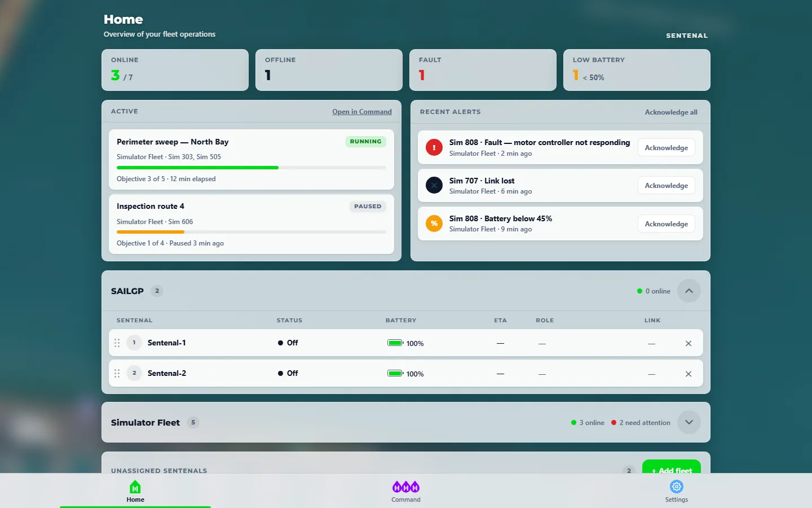Grab the drag handle for Sentenal-2
The image size is (812, 508).
[117, 373]
